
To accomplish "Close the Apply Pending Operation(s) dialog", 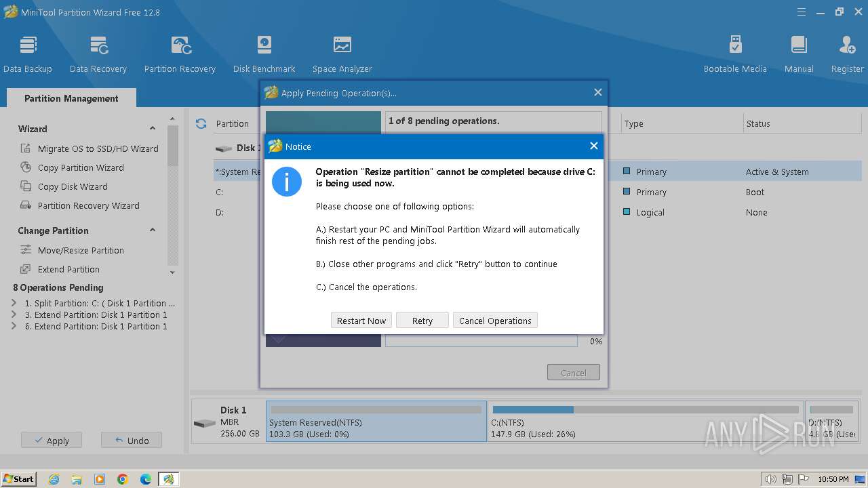I will click(597, 92).
